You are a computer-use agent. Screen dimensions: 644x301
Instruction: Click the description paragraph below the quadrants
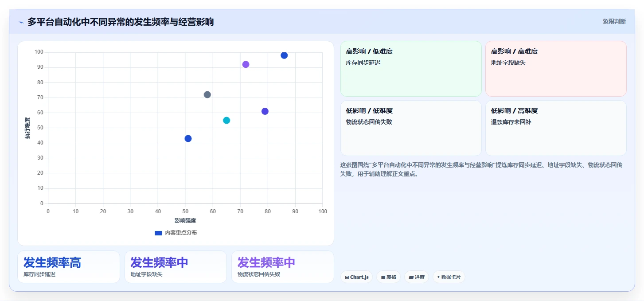pyautogui.click(x=481, y=169)
